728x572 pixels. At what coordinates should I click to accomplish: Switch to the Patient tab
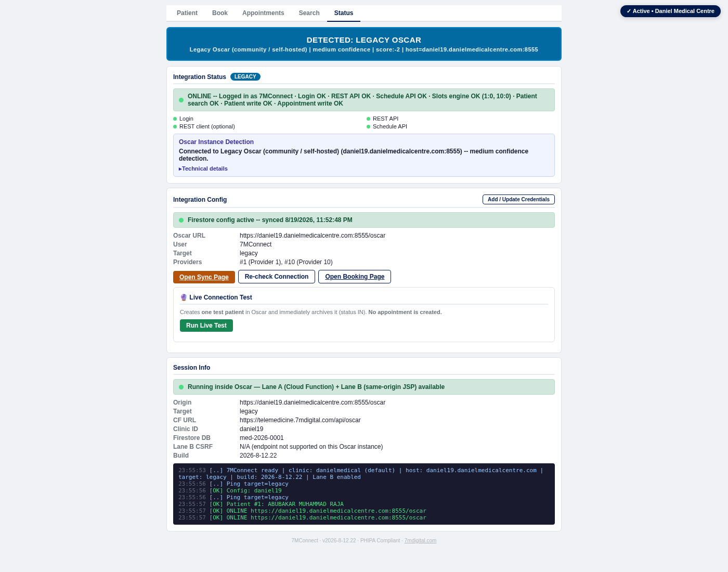click(187, 13)
